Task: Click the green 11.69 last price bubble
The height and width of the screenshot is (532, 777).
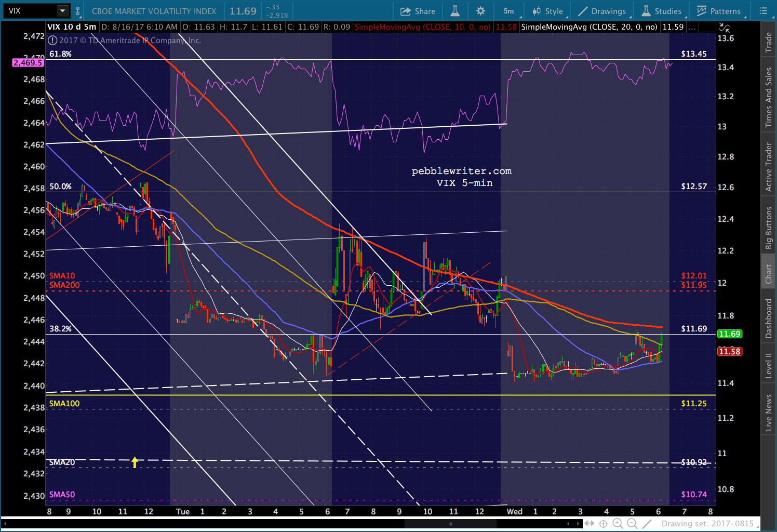Action: [x=730, y=334]
